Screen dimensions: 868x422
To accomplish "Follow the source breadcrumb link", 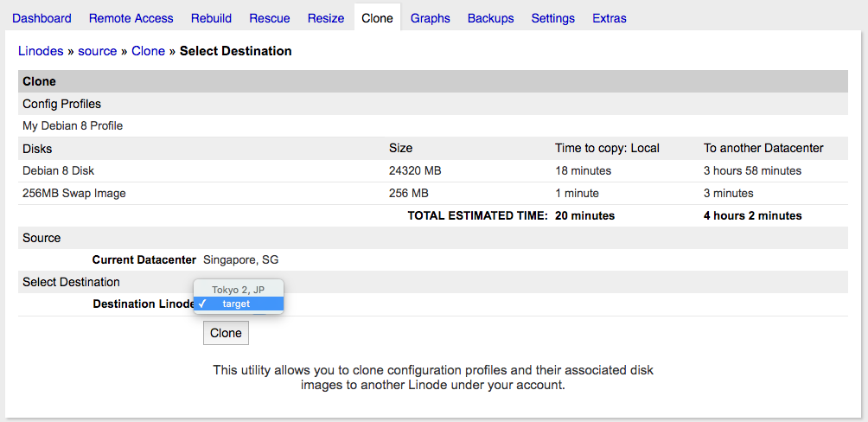I will pos(97,51).
